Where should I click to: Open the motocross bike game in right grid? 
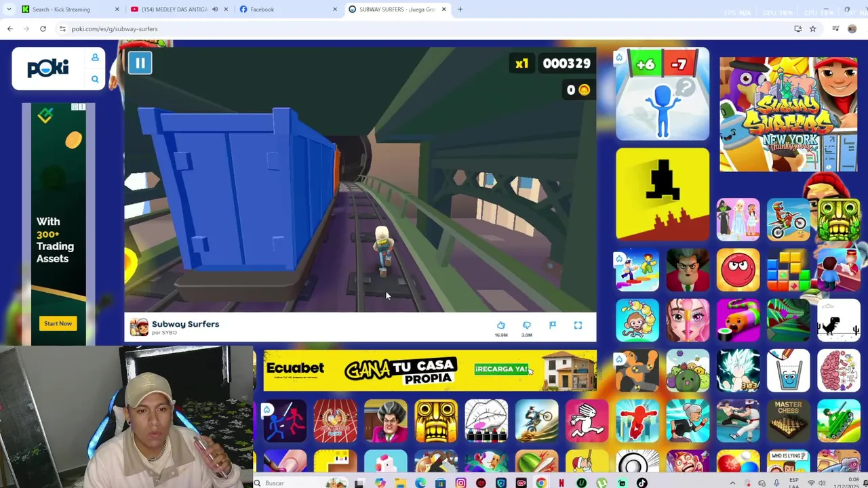(x=789, y=219)
